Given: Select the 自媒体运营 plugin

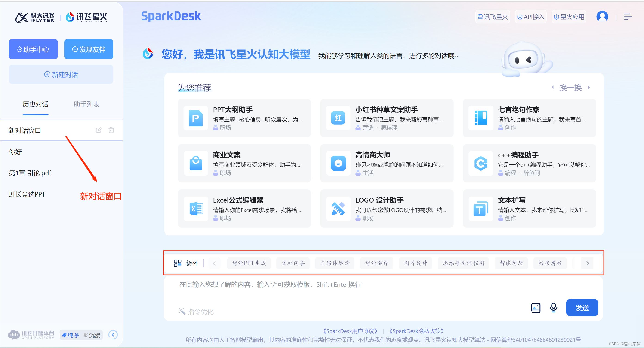Looking at the screenshot, I should [x=335, y=263].
